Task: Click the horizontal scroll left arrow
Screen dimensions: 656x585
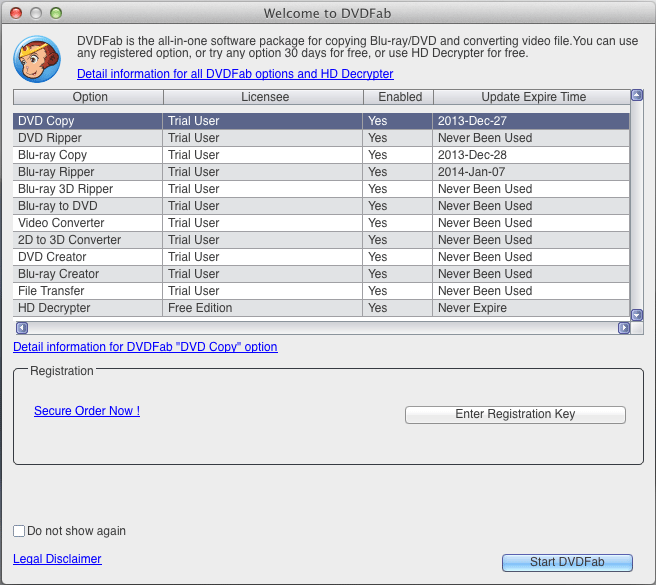Action: pos(22,328)
